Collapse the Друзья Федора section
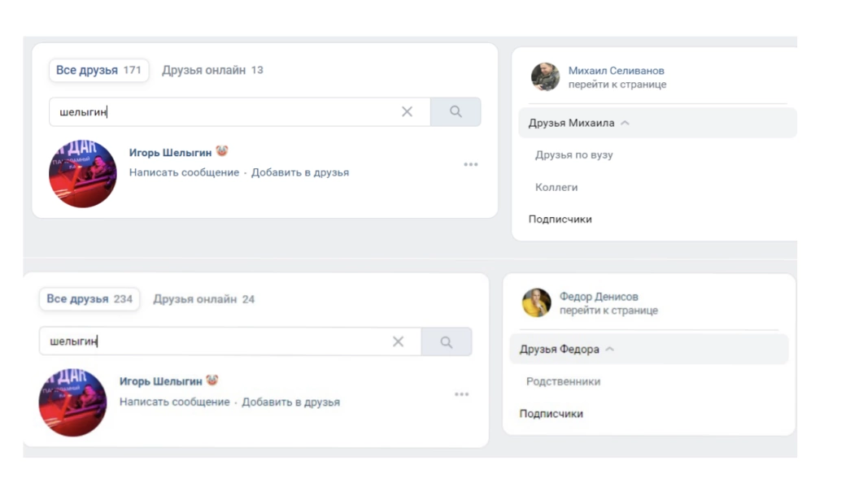This screenshot has width=850, height=504. tap(610, 350)
